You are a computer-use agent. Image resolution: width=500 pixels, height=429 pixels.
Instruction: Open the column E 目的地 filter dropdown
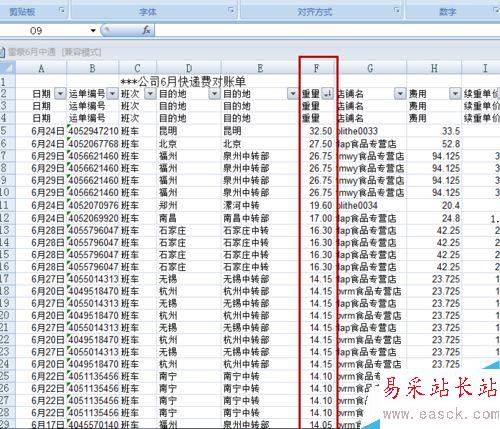[293, 94]
